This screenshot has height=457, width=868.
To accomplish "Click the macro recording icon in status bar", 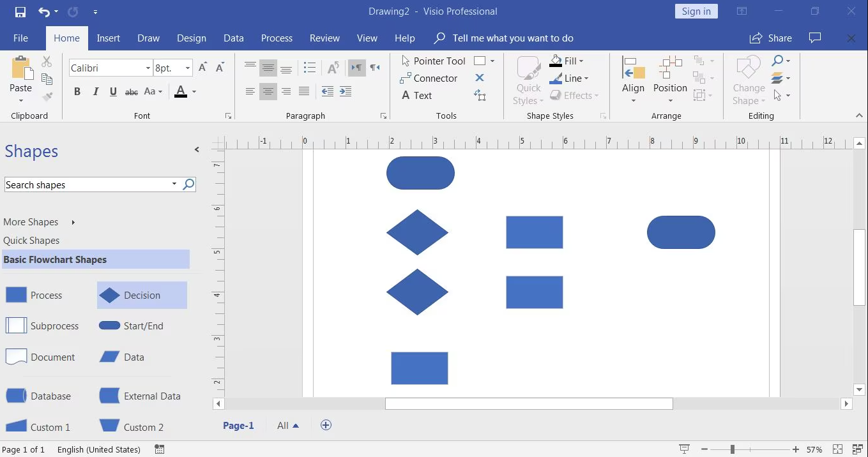I will point(160,449).
